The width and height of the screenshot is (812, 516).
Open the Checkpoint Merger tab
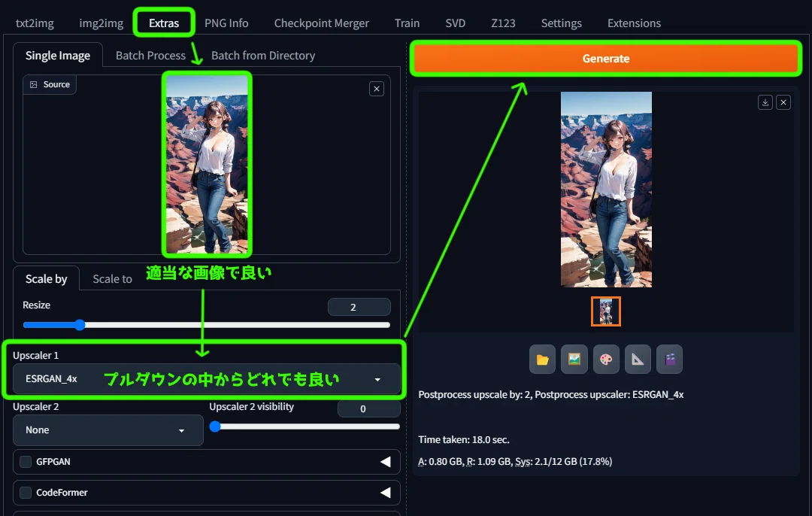(x=321, y=23)
